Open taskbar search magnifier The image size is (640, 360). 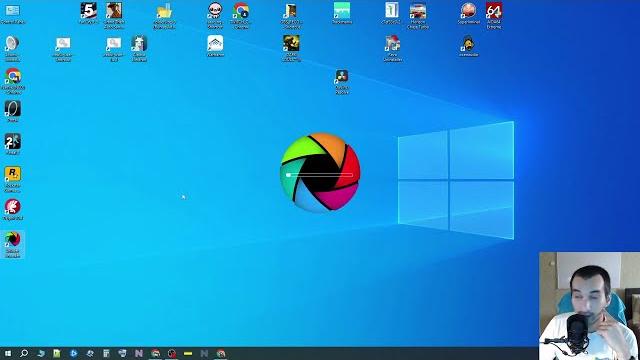point(24,353)
